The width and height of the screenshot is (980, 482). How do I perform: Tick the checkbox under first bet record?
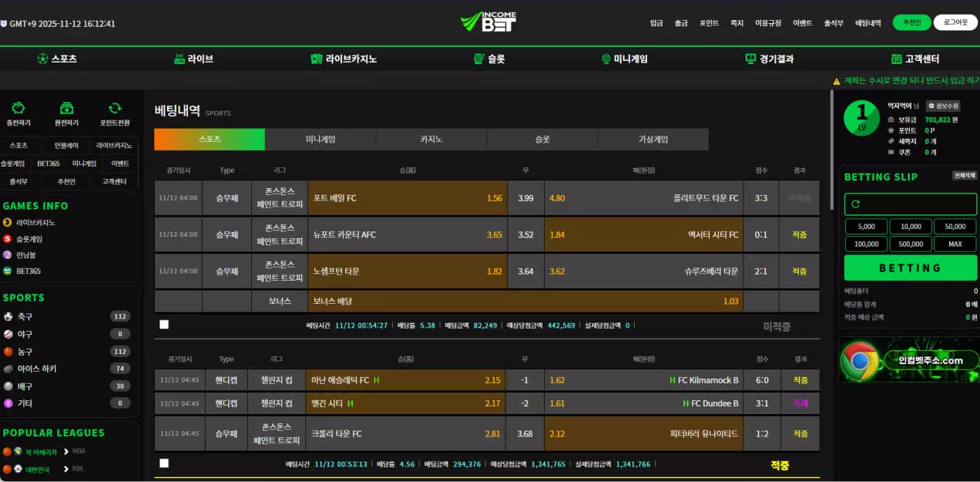coord(164,325)
